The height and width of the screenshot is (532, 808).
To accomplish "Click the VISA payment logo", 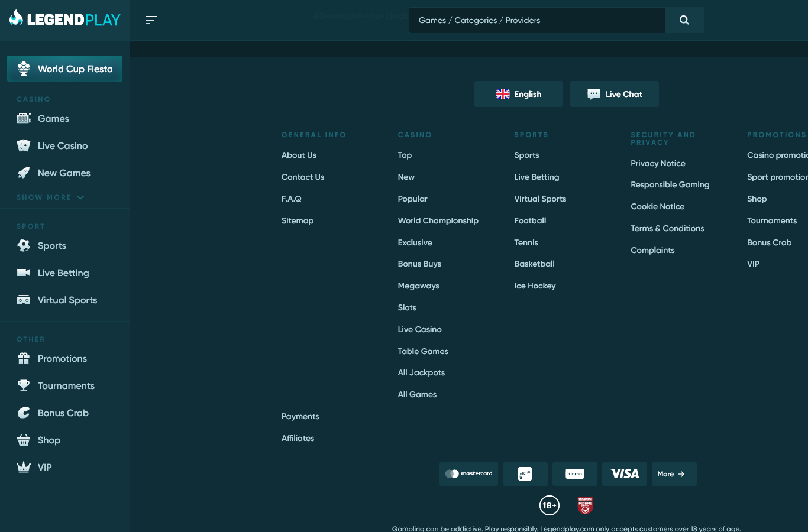I will click(625, 474).
